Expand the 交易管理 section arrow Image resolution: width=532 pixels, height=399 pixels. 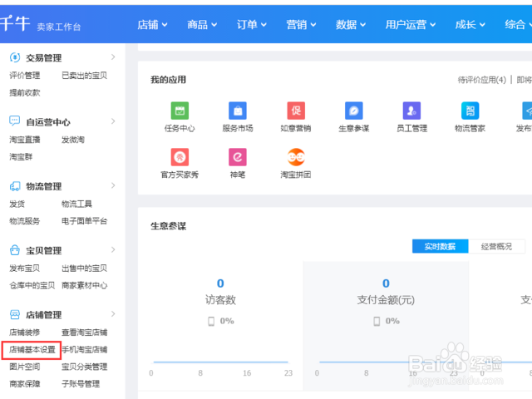113,57
